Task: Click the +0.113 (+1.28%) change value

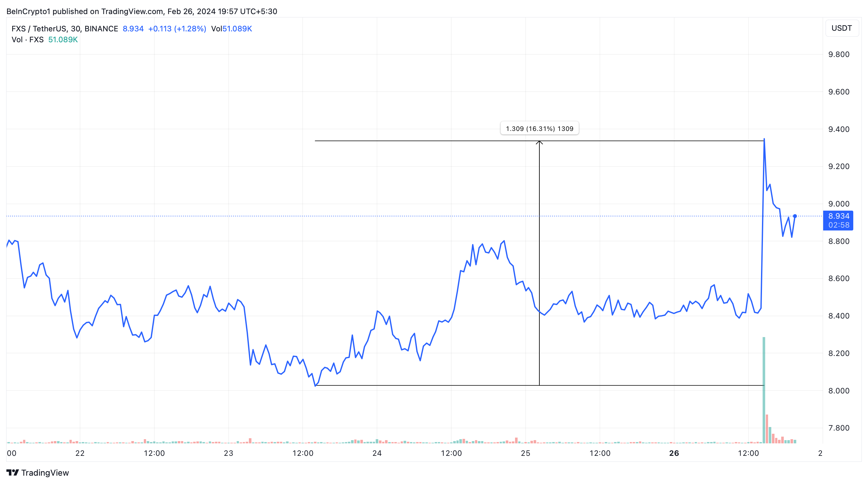Action: click(x=177, y=29)
